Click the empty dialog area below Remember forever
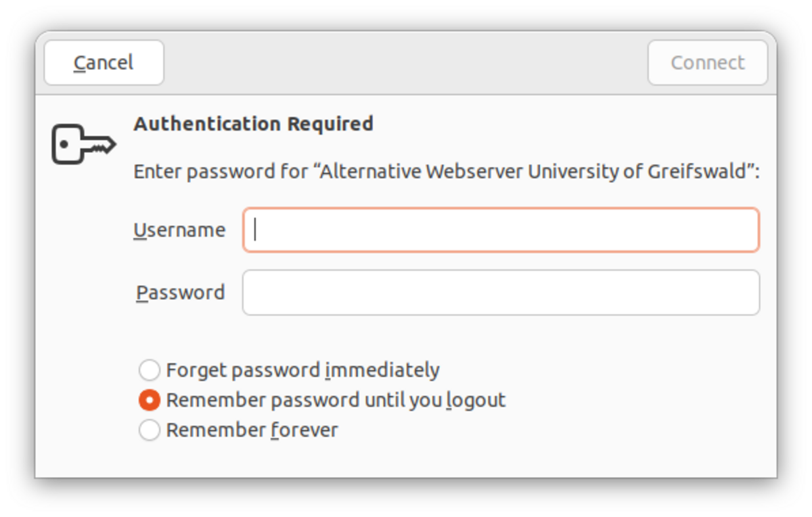812x517 pixels. click(406, 460)
